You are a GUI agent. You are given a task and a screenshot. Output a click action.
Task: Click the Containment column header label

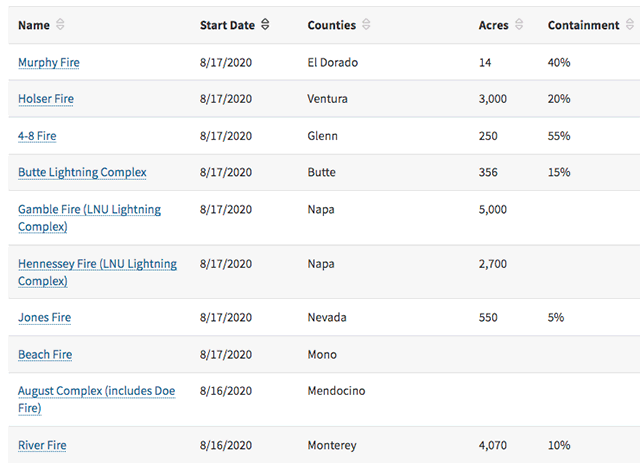584,25
